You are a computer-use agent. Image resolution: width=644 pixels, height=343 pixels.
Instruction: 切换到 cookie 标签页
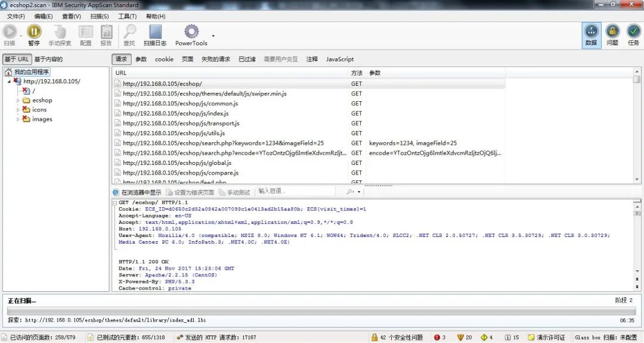163,59
